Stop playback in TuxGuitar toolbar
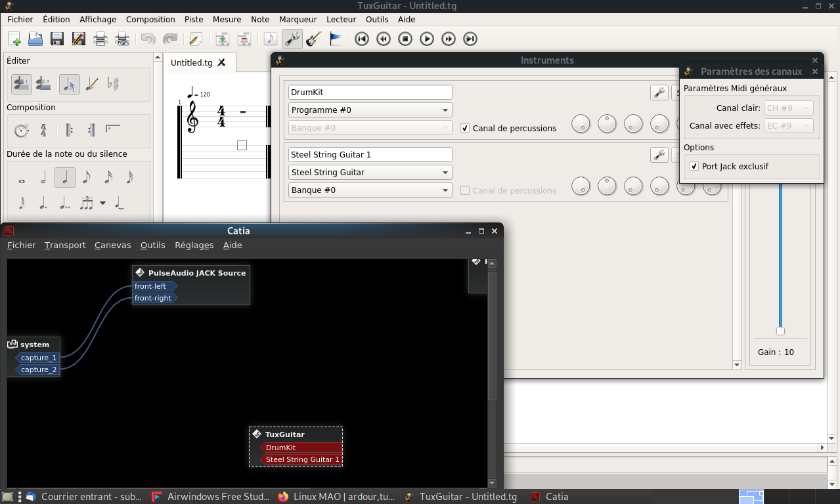Viewport: 840px width, 504px height. (x=405, y=39)
